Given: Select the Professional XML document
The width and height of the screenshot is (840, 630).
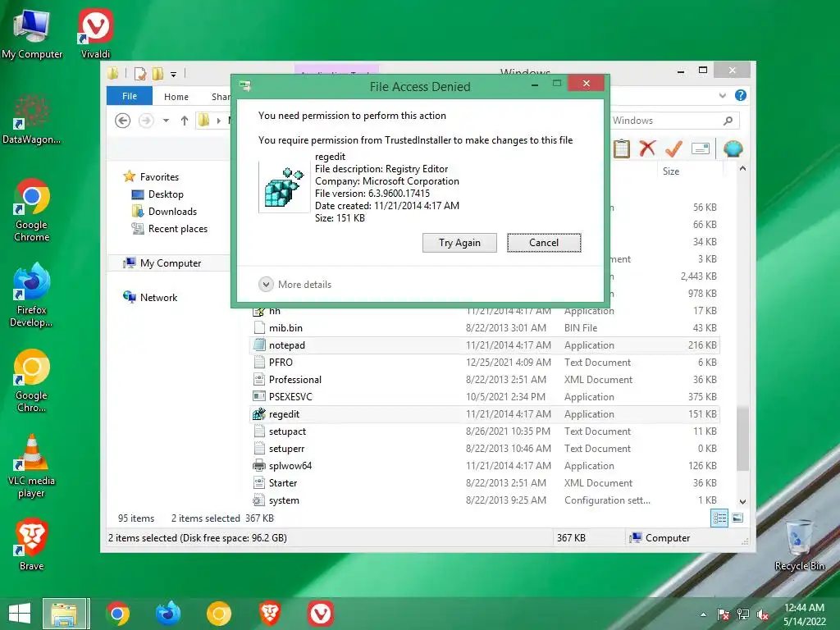Looking at the screenshot, I should pyautogui.click(x=485, y=379).
